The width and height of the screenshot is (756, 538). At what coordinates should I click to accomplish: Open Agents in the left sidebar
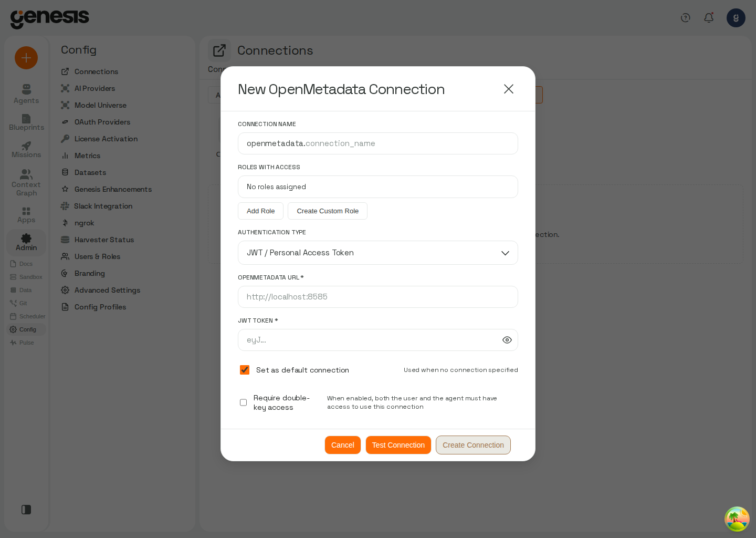pos(26,94)
